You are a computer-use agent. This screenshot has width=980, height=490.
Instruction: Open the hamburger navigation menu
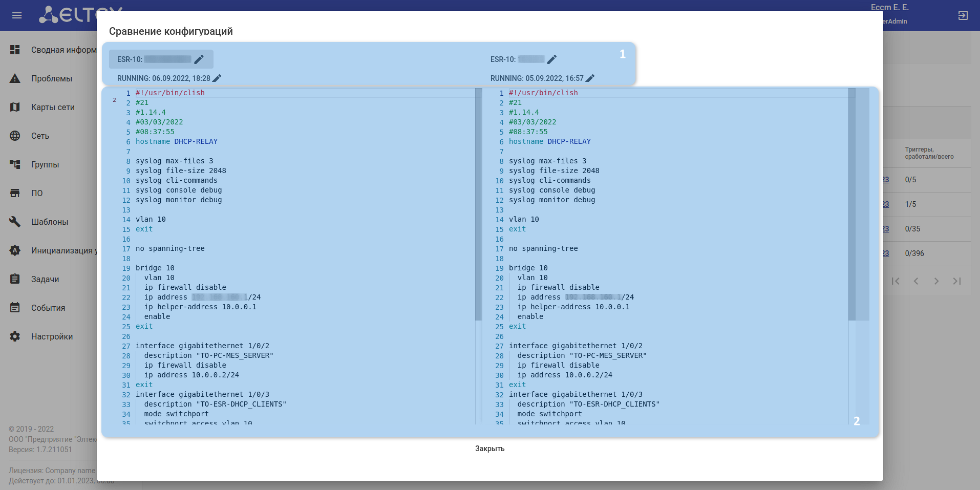tap(17, 15)
